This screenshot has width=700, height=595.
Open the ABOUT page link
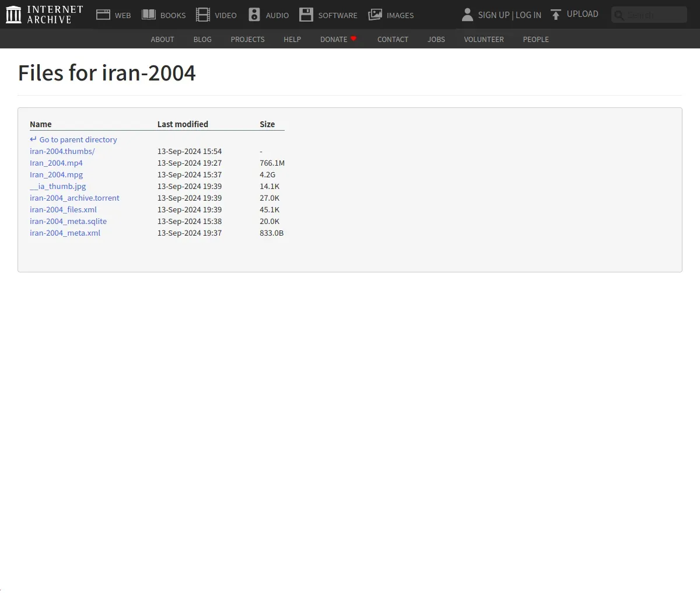coord(163,39)
